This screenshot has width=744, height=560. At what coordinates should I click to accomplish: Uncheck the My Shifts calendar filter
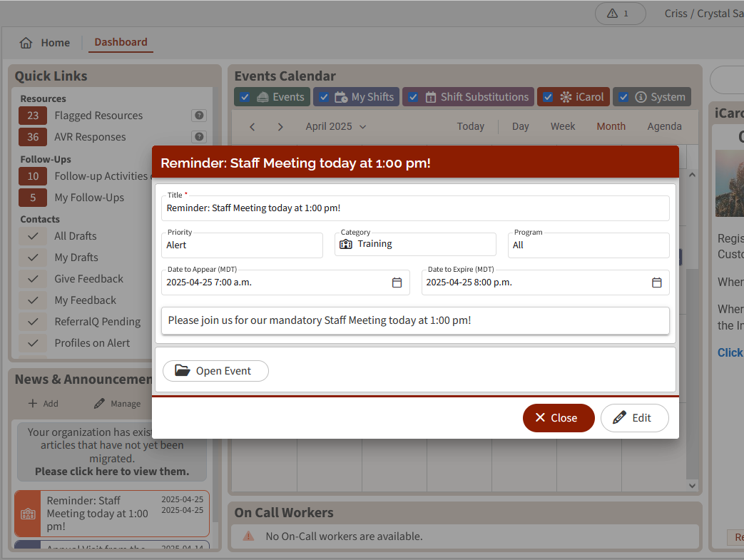(x=324, y=97)
